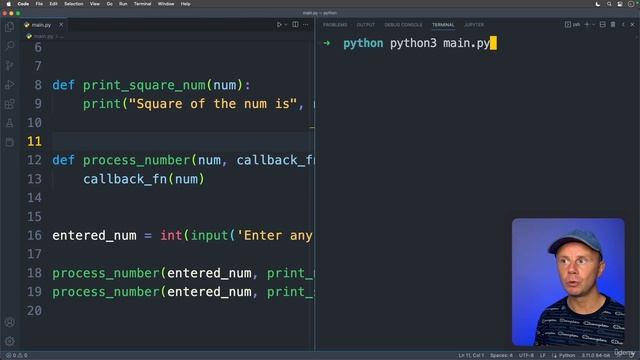Split the editor to the right
Screen dimensions: 640x360
click(295, 25)
